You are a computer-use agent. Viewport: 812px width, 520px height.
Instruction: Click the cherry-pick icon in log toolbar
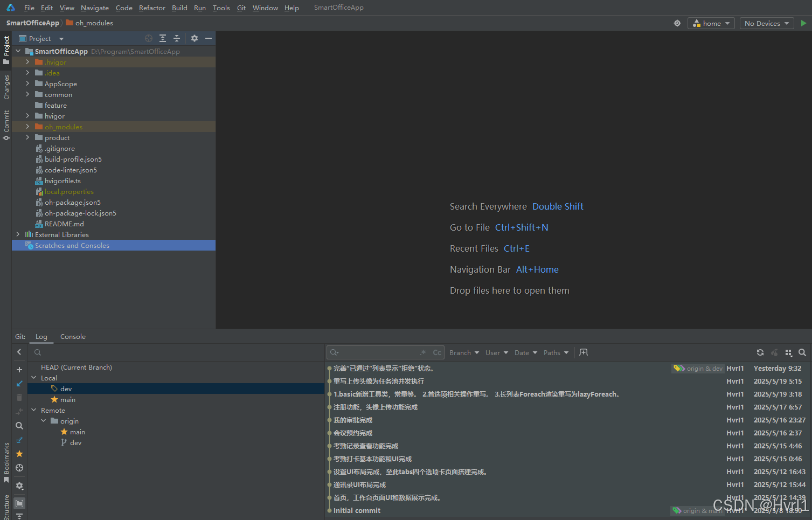[x=774, y=352]
